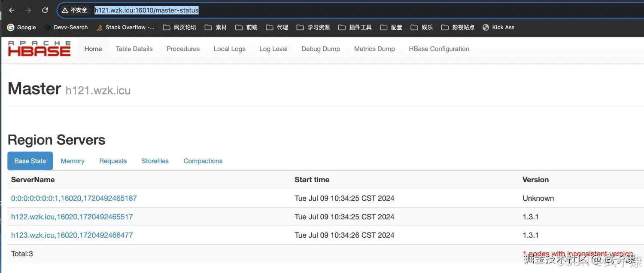Open region server h122.wzk.icu link
This screenshot has width=644, height=273.
[x=72, y=217]
